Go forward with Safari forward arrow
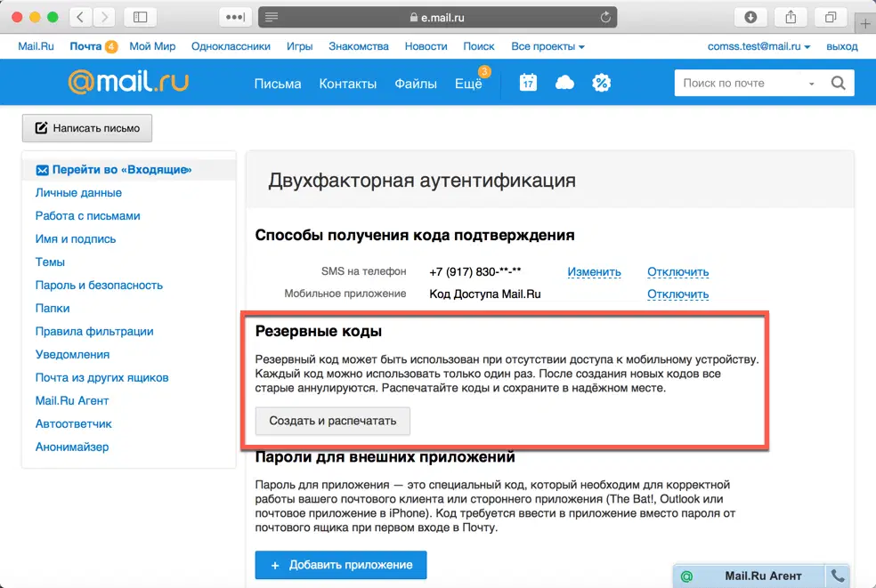 coord(104,17)
